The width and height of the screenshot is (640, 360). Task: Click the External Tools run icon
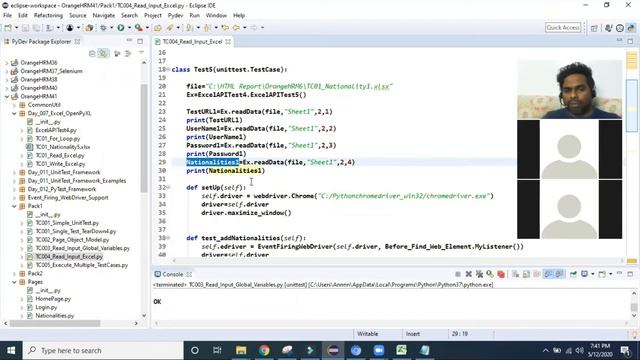point(139,28)
